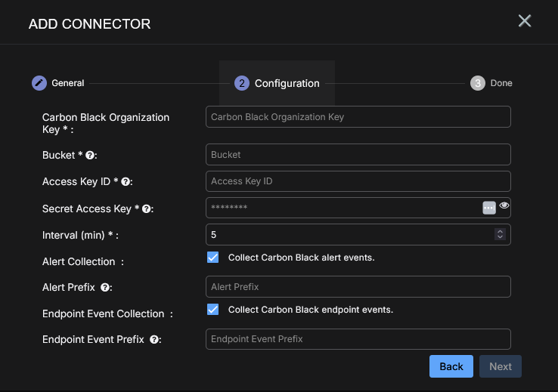Click the 'ADD CONNECTOR' title
This screenshot has height=392, width=558.
(89, 24)
